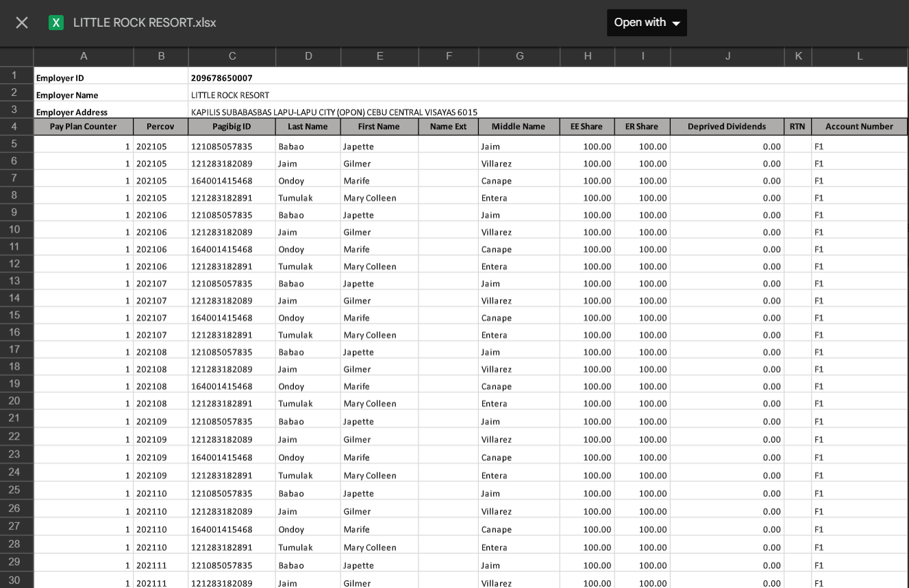909x588 pixels.
Task: Select column header I
Action: pyautogui.click(x=643, y=56)
